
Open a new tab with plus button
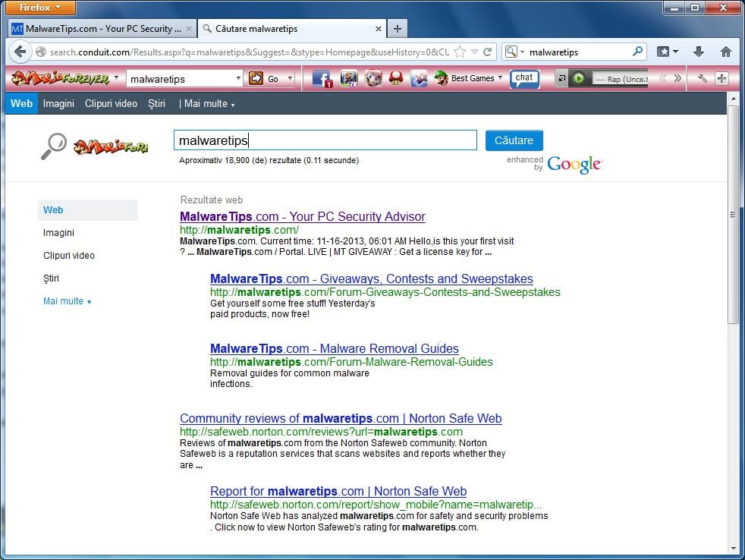click(x=398, y=29)
